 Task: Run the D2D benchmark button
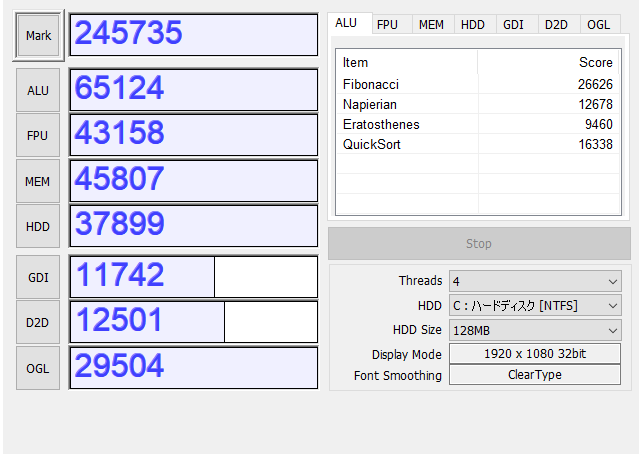pos(38,322)
